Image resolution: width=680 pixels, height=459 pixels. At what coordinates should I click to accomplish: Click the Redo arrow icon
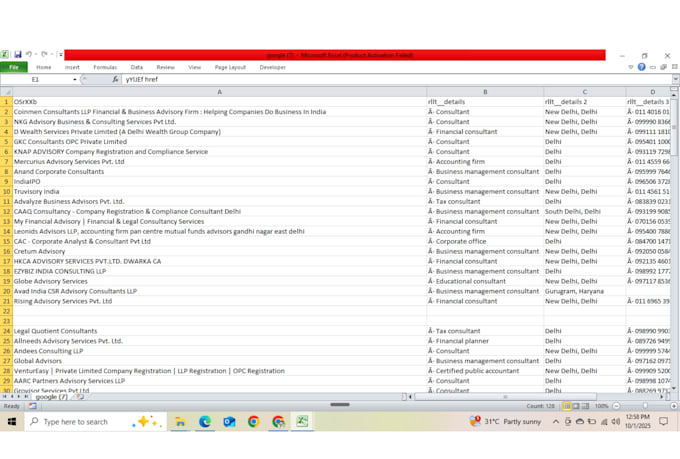(x=44, y=54)
